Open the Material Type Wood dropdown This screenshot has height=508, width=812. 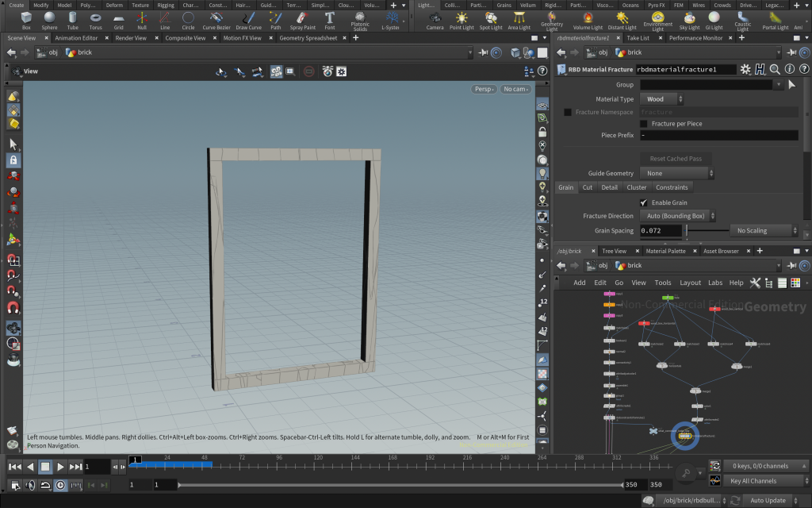click(x=662, y=98)
